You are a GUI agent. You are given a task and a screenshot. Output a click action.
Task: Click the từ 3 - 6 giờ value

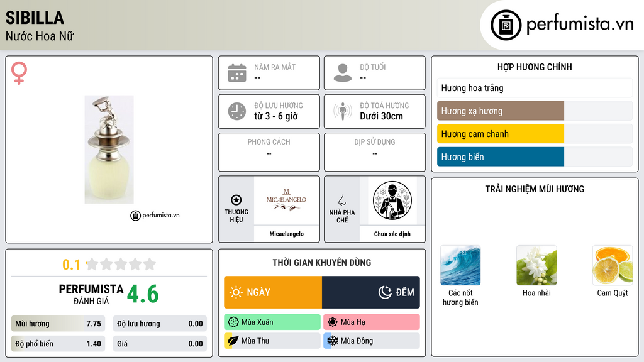[x=276, y=116]
